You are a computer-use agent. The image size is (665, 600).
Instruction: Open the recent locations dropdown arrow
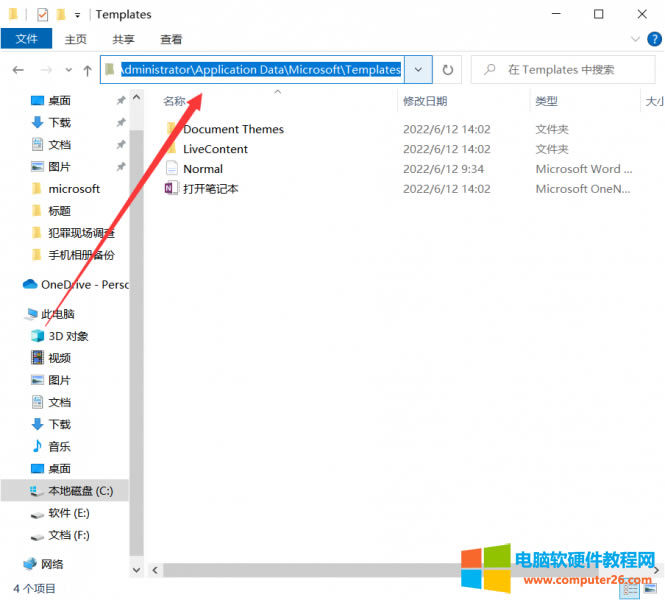(x=69, y=70)
